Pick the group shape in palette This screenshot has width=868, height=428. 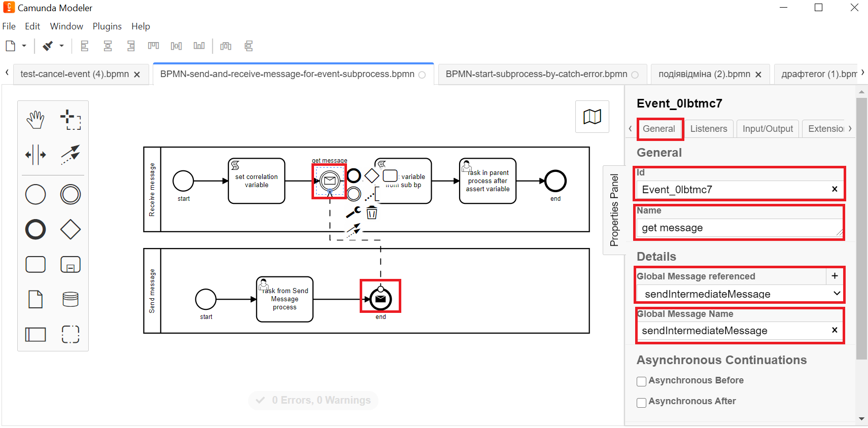point(71,334)
